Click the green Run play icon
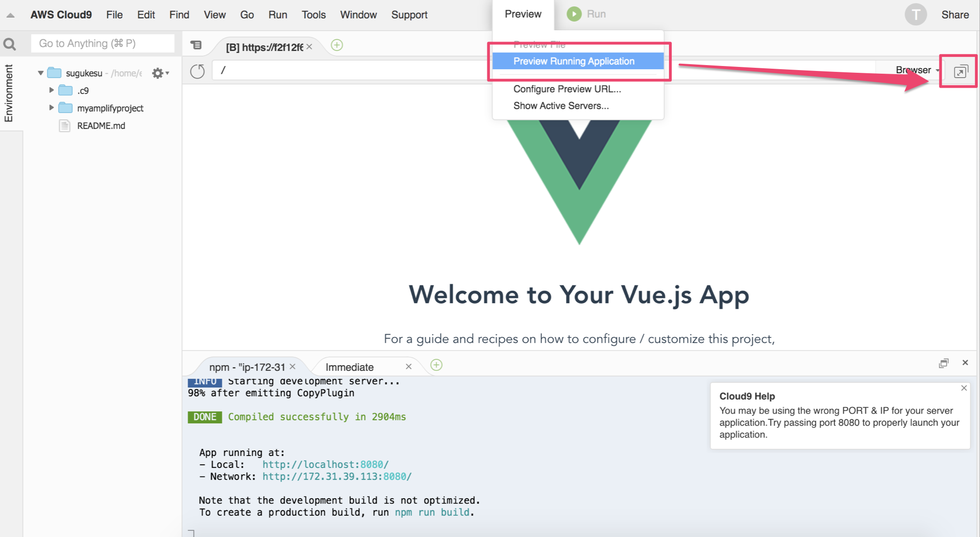The height and width of the screenshot is (537, 980). 574,14
